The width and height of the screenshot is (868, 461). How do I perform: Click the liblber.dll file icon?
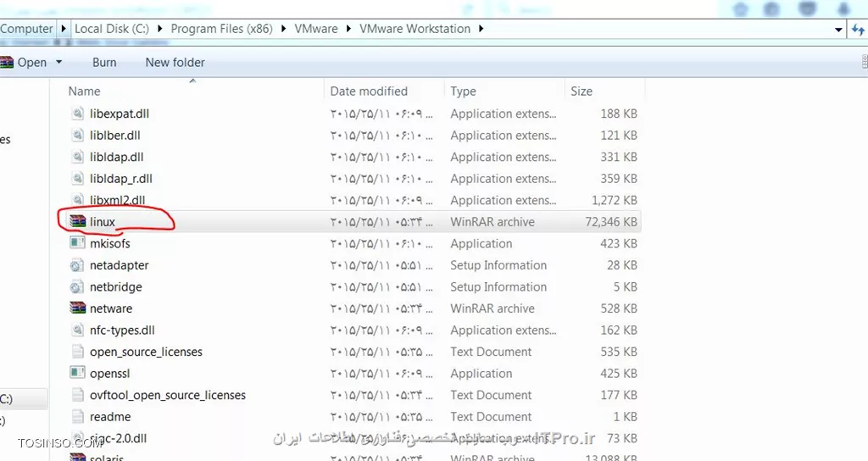pos(77,135)
